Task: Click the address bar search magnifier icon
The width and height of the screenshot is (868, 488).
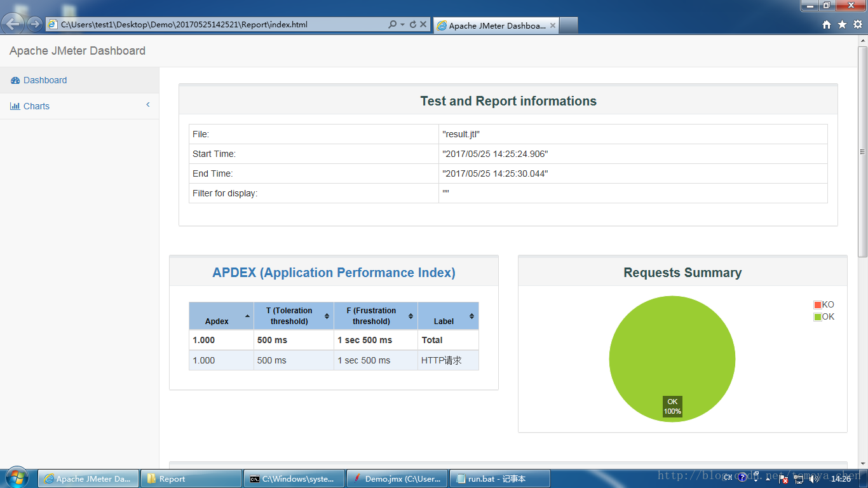Action: click(393, 25)
